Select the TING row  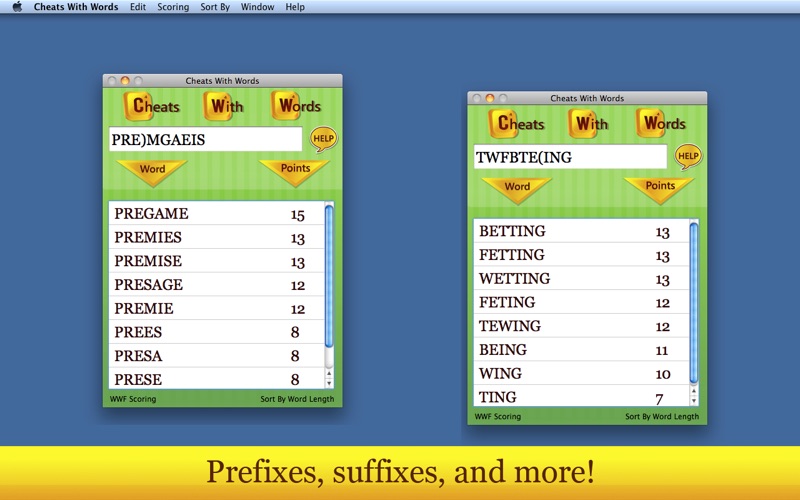click(581, 396)
